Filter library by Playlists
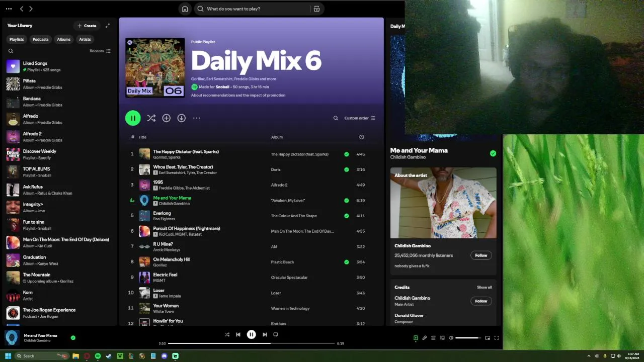The image size is (644, 362). (x=17, y=39)
